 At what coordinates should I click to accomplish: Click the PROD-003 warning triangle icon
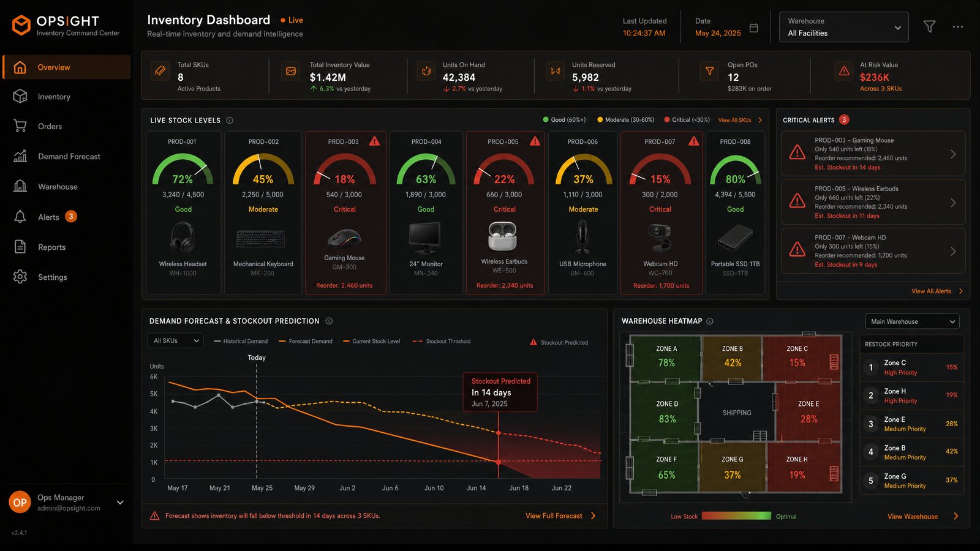(x=375, y=141)
